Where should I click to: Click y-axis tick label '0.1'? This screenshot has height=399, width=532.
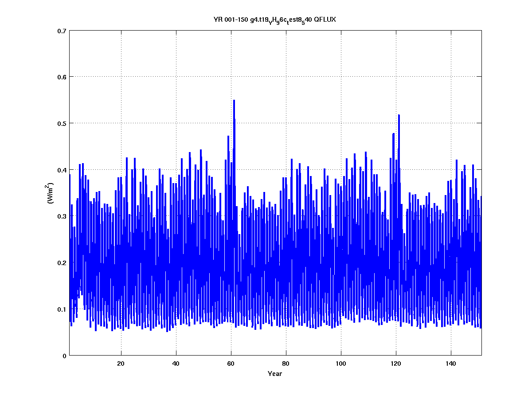pyautogui.click(x=62, y=309)
